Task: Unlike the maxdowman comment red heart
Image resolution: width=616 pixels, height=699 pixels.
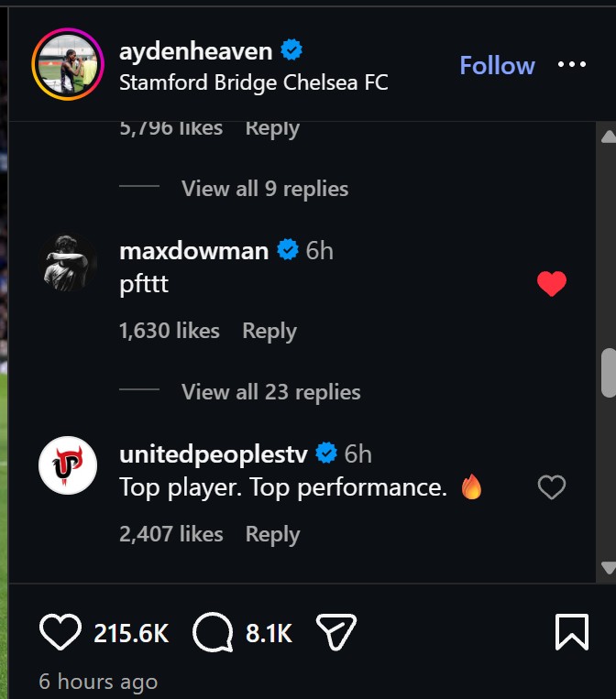Action: tap(551, 284)
